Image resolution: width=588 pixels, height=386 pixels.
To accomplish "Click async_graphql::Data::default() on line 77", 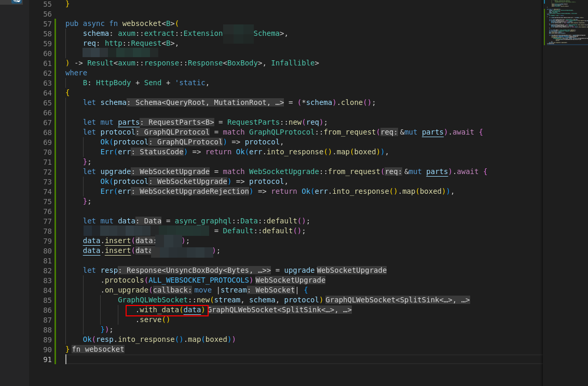I will pyautogui.click(x=240, y=221).
